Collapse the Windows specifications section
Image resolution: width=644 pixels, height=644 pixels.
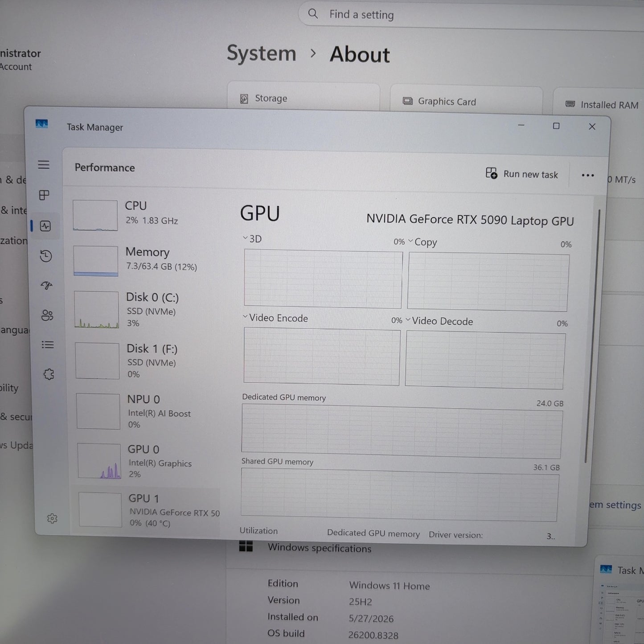tap(320, 548)
